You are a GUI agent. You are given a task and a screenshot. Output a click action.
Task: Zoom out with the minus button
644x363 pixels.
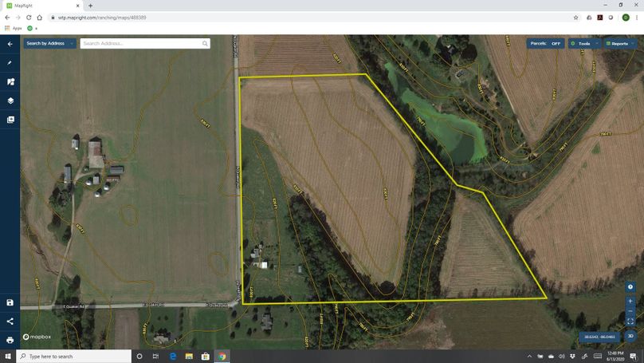(x=630, y=310)
